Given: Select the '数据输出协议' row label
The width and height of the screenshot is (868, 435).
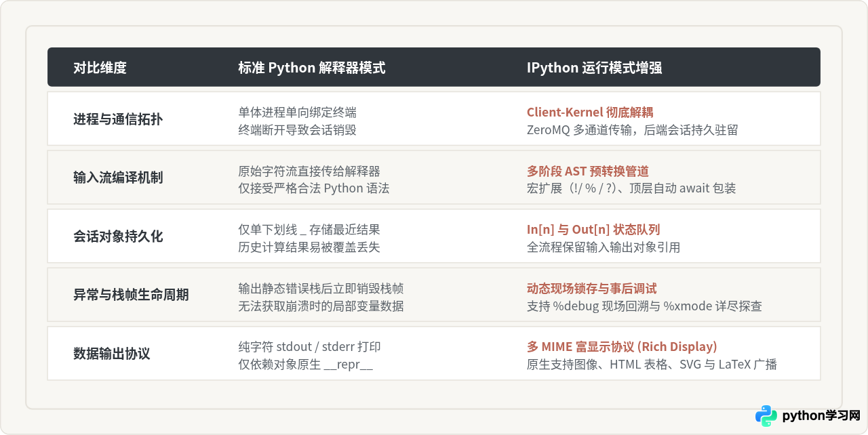Looking at the screenshot, I should (x=111, y=354).
